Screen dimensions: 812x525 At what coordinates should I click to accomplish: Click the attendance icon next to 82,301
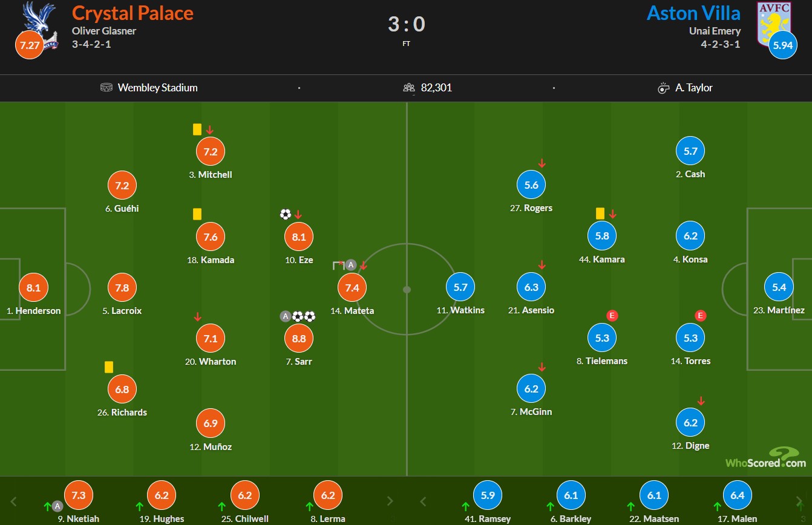(409, 88)
